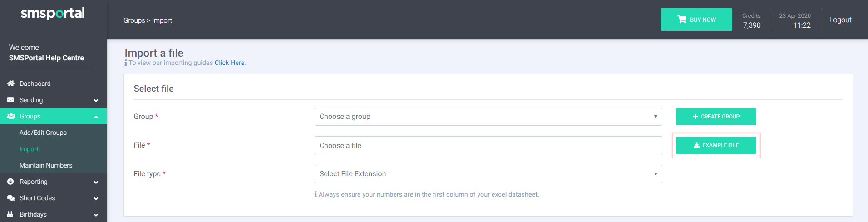Screen dimensions: 868x222
Task: Click the Choose a file field
Action: (488, 145)
